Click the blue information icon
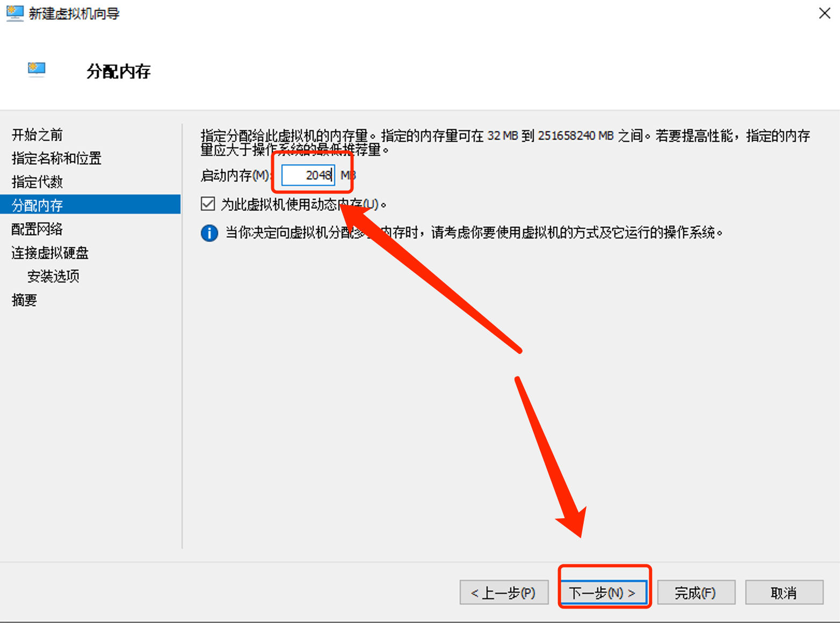840x623 pixels. coord(209,233)
